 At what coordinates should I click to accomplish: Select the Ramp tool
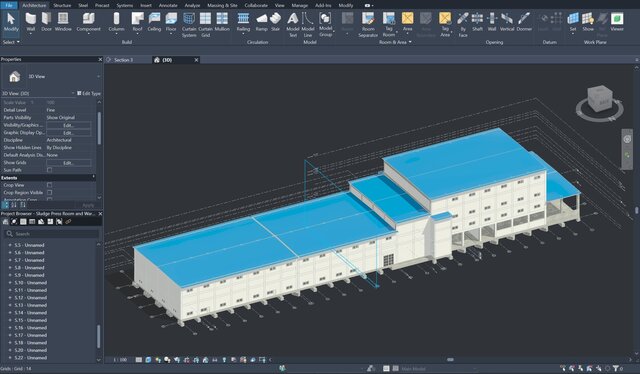tap(261, 22)
